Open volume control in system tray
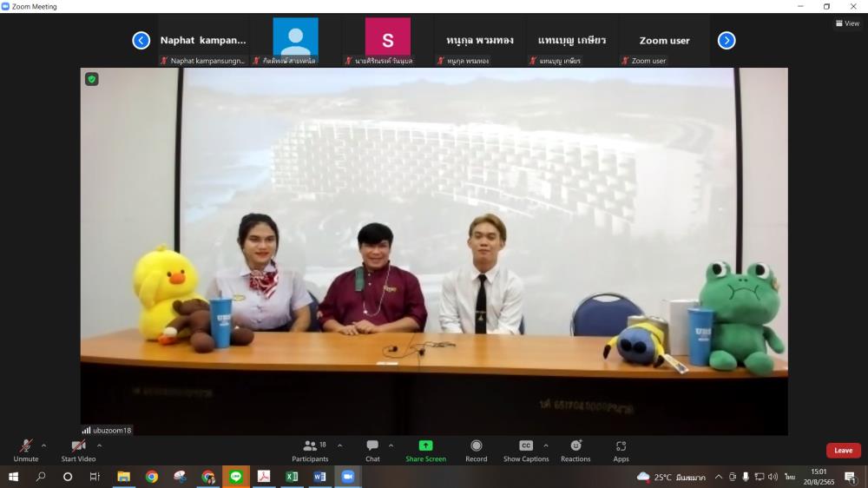The width and height of the screenshot is (868, 488). (x=773, y=477)
